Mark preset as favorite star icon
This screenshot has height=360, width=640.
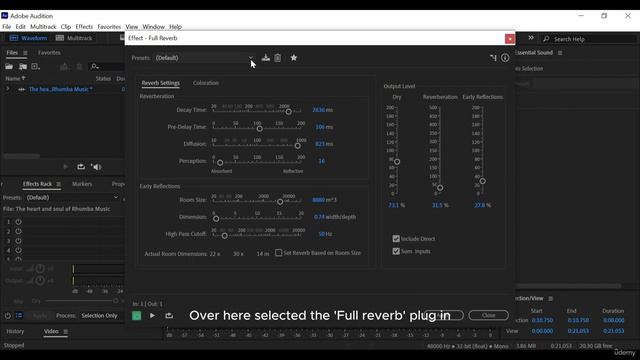pyautogui.click(x=293, y=58)
